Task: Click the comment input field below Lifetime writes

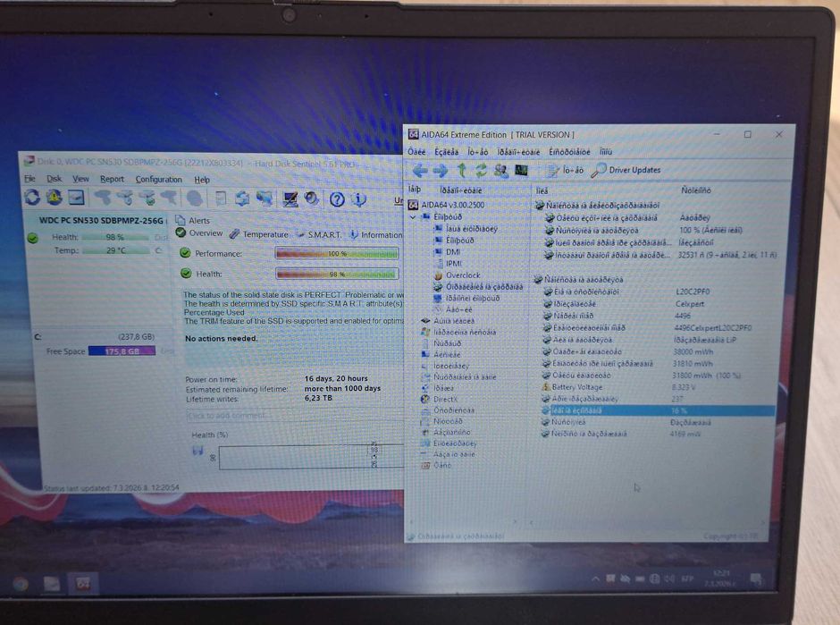Action: pyautogui.click(x=295, y=416)
